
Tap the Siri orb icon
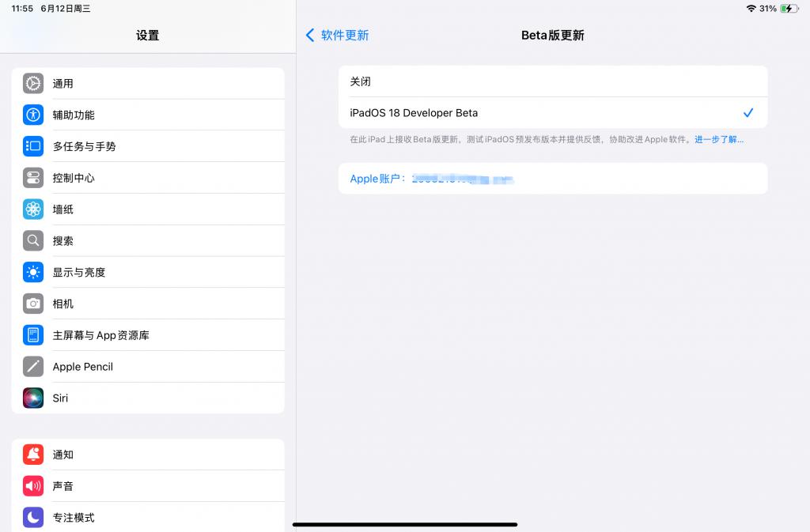(33, 398)
